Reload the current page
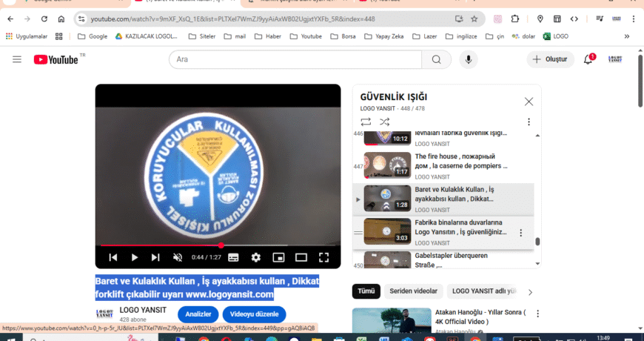The height and width of the screenshot is (341, 644). 44,19
